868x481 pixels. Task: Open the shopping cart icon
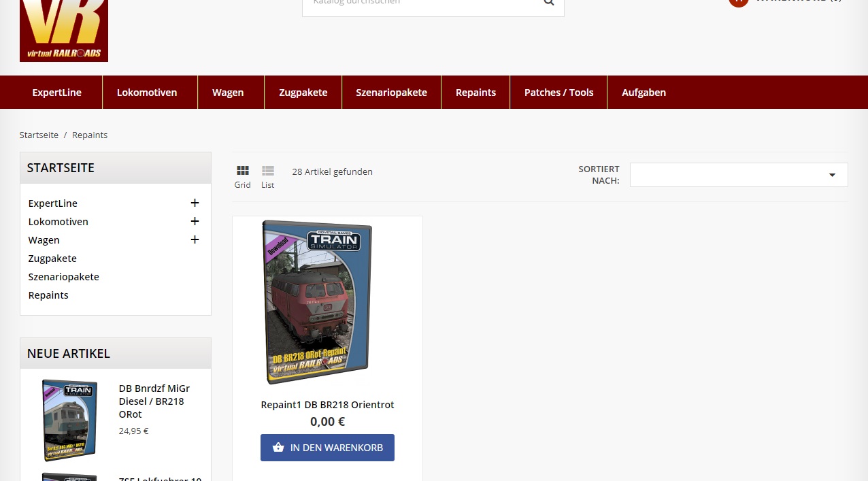pos(738,2)
